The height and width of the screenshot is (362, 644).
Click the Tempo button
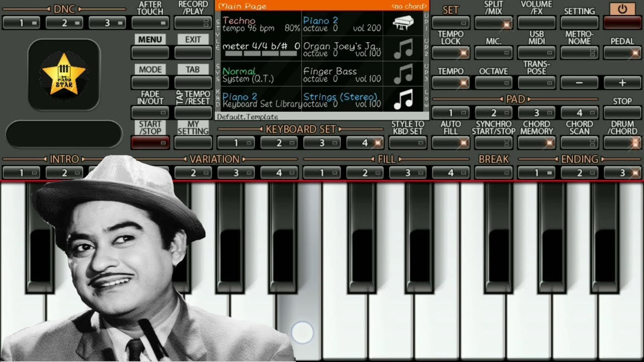451,82
